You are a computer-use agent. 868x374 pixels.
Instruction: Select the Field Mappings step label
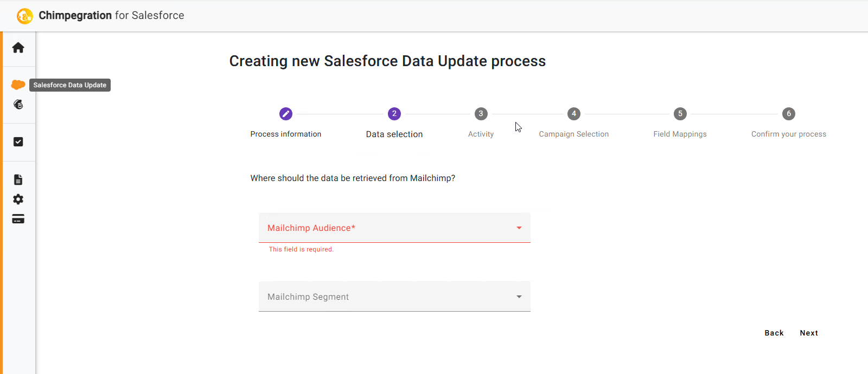pos(680,134)
